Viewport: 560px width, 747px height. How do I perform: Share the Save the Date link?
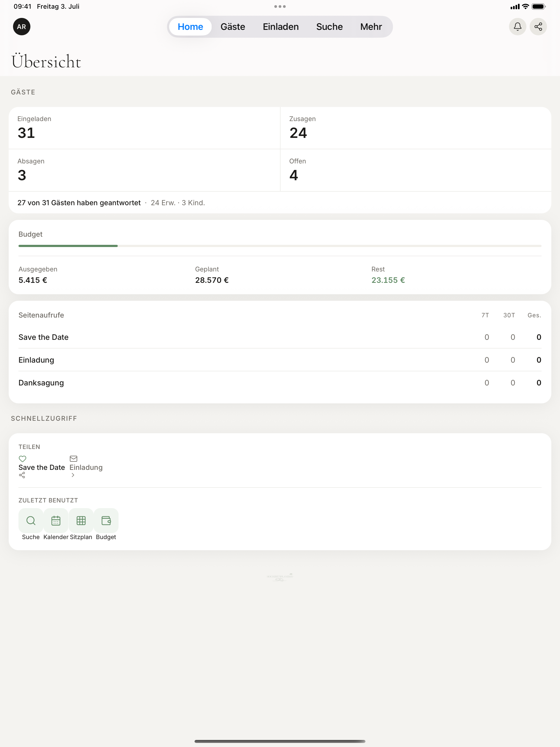[x=42, y=467]
